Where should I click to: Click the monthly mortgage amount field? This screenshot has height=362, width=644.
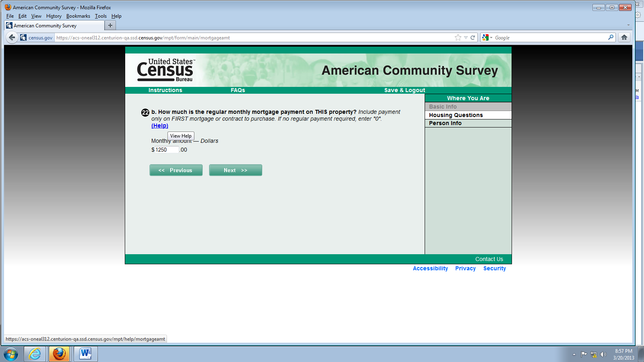(167, 150)
